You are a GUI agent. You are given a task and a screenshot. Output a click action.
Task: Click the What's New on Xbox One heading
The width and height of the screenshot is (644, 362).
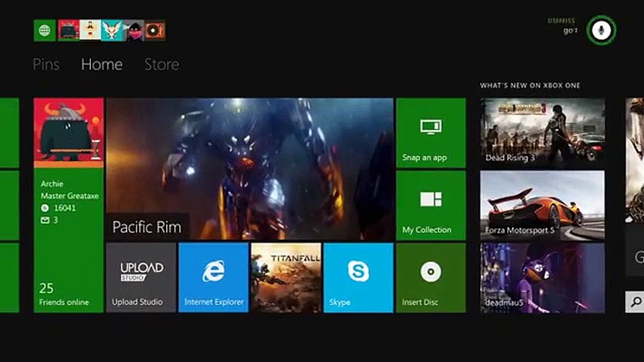point(530,85)
